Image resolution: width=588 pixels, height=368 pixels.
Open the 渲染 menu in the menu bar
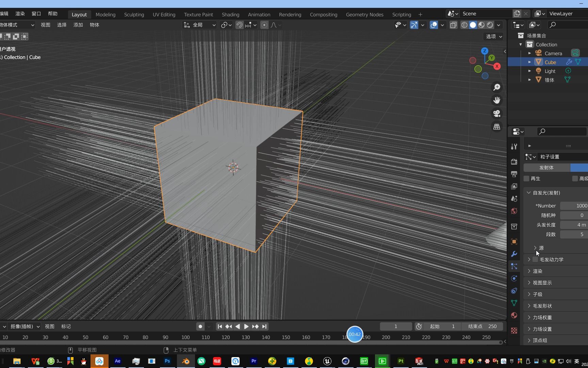(19, 14)
